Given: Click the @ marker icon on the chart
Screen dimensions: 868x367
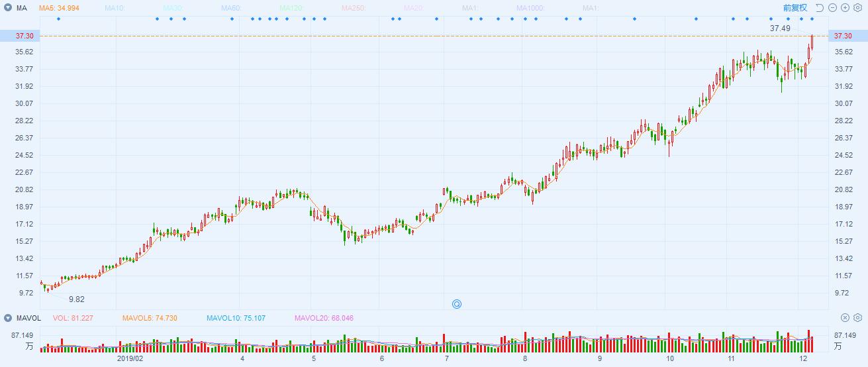Looking at the screenshot, I should (456, 304).
